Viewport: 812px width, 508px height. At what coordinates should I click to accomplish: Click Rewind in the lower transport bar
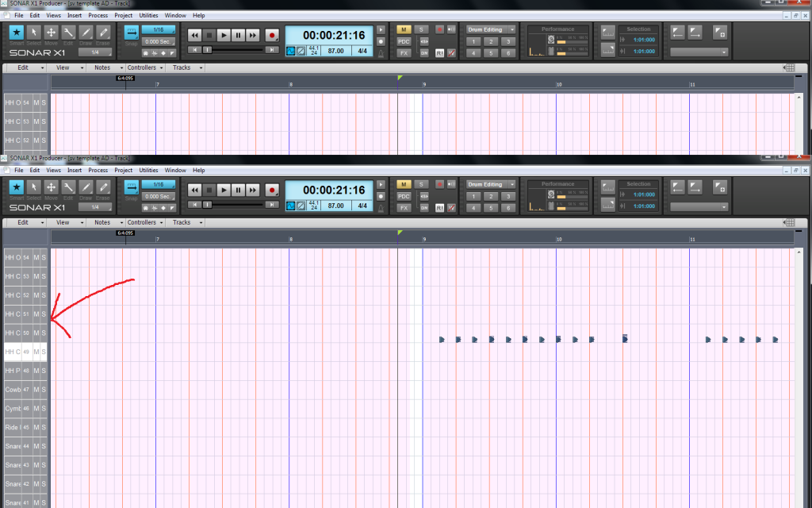tap(194, 190)
